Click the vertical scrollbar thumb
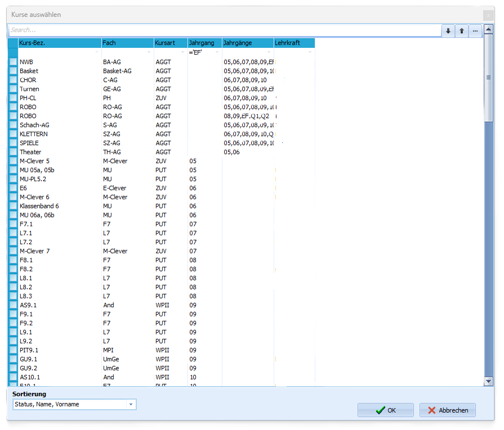 488,78
